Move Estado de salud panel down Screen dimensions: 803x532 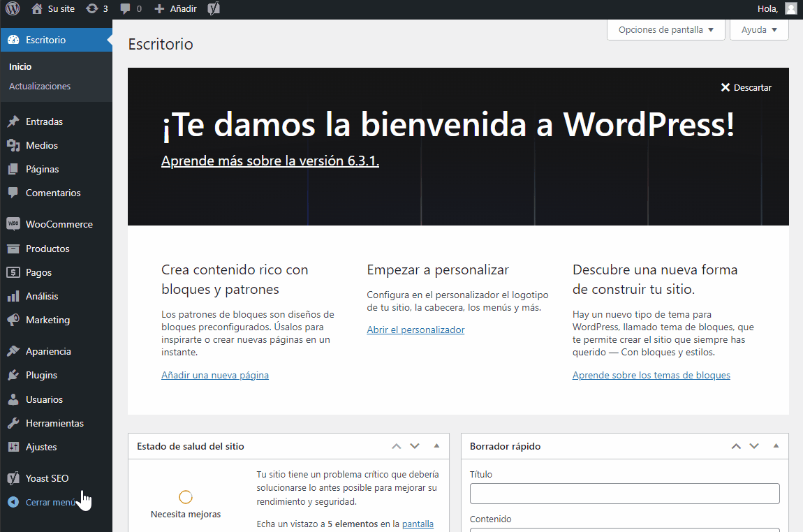click(415, 447)
